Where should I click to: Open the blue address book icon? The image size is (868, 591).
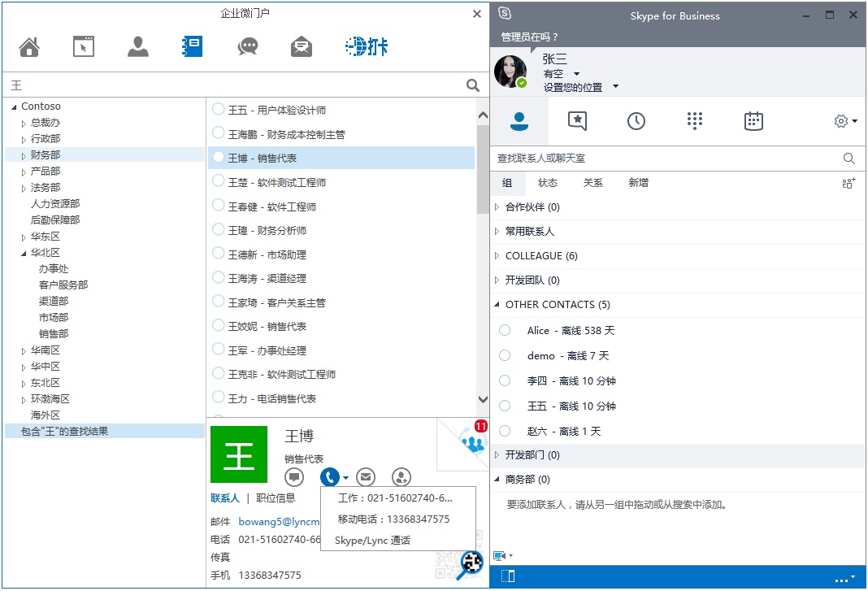[192, 46]
